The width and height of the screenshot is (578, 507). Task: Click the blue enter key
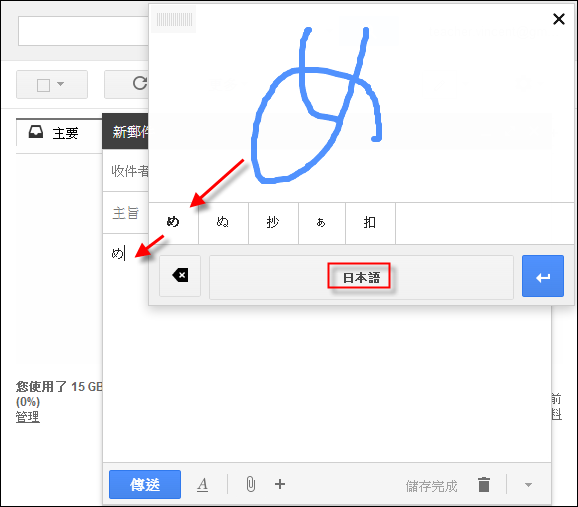click(x=543, y=276)
